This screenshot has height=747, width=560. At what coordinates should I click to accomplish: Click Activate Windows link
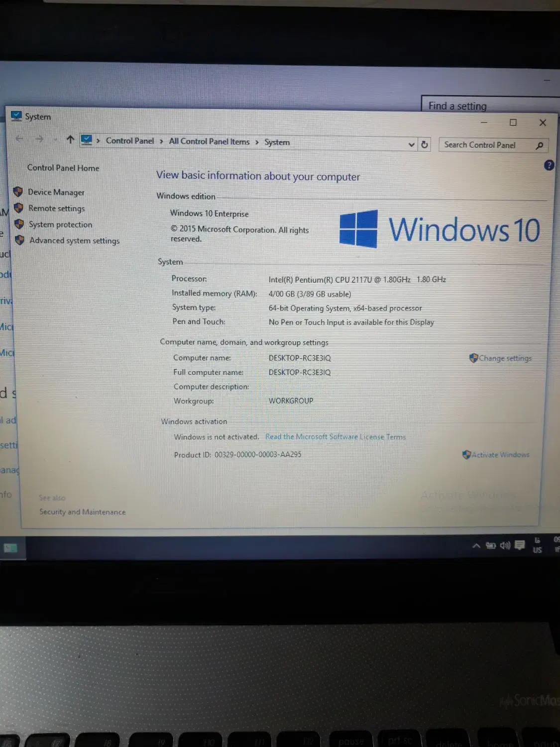point(500,455)
